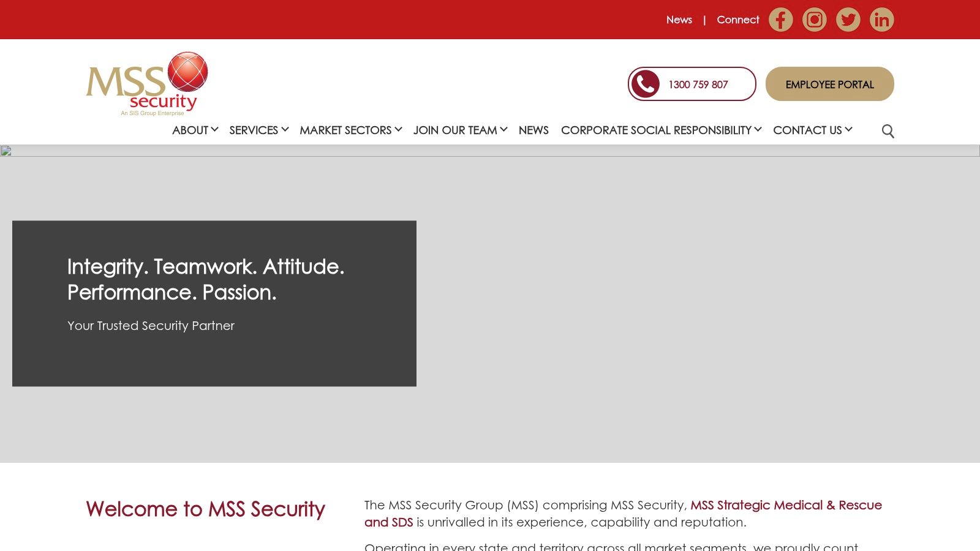This screenshot has width=980, height=551.
Task: Click the 'Integrity. Teamwork. Attitude.' headline
Action: (206, 267)
